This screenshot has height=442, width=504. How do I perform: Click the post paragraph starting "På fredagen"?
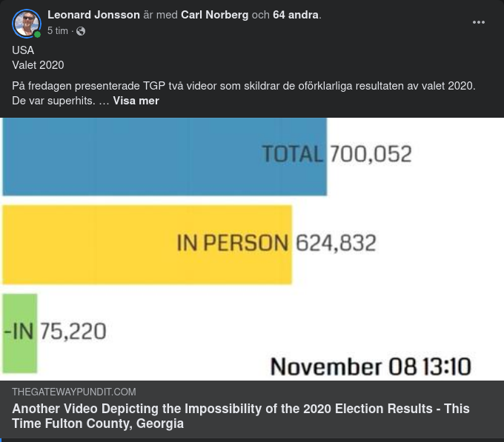[x=243, y=86]
